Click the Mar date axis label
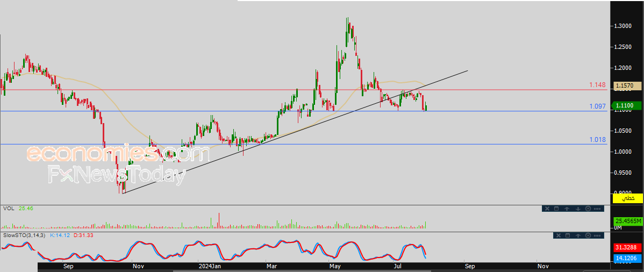 (x=272, y=266)
